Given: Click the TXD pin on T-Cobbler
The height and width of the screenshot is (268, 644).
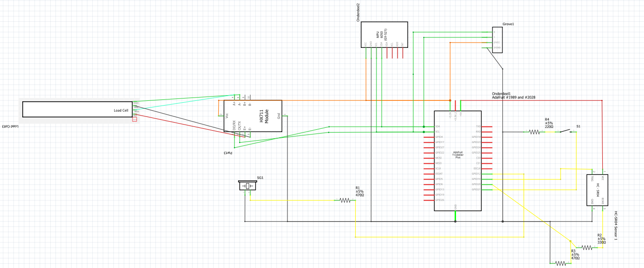Looking at the screenshot, I should click(x=487, y=127).
